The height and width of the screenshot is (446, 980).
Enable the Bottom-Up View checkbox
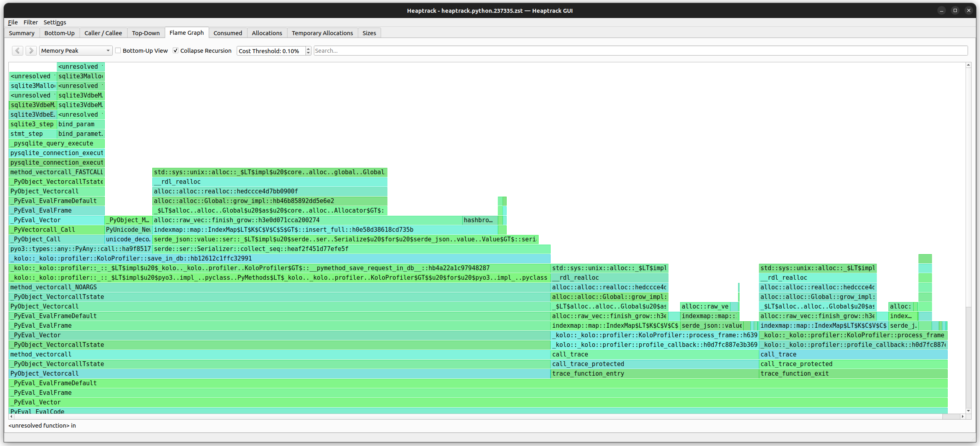[118, 51]
